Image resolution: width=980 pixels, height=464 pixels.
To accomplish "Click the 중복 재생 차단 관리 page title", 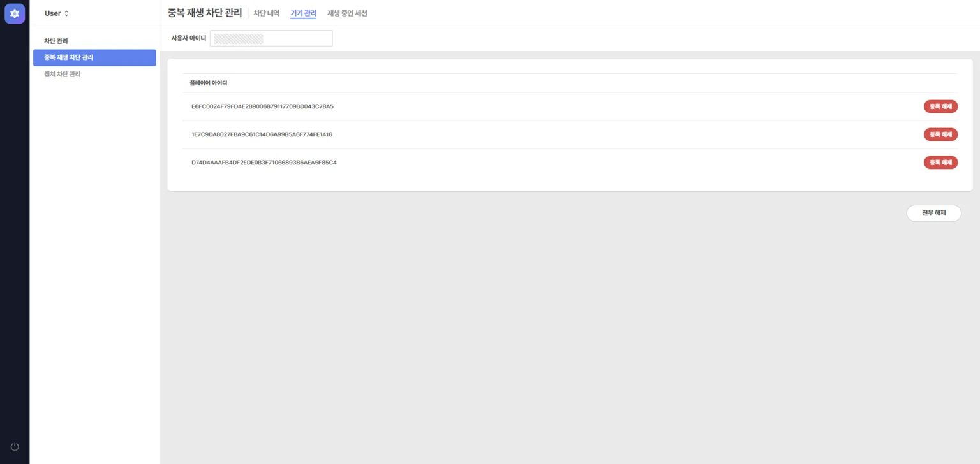I will (x=205, y=13).
